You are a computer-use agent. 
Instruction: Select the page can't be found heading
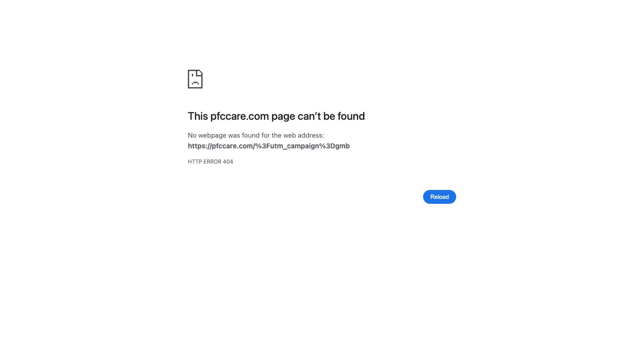tap(276, 116)
